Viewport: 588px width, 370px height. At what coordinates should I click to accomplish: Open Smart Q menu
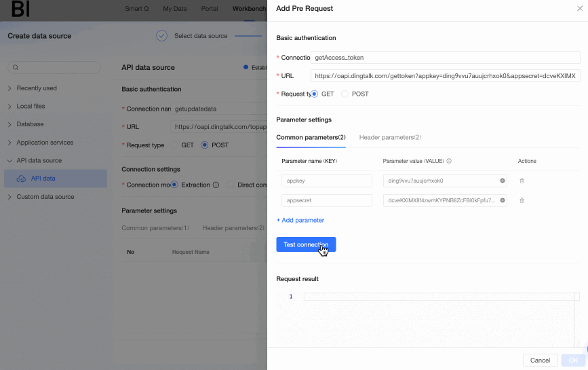[137, 9]
